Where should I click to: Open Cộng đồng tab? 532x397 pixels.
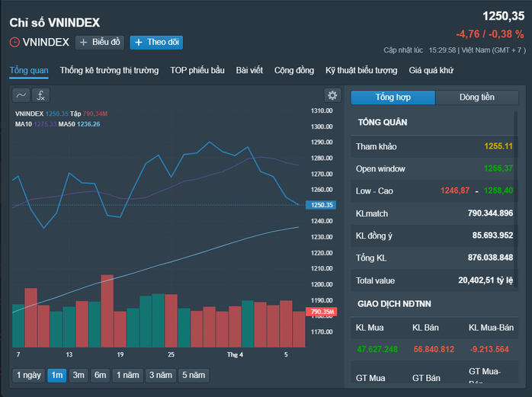[294, 71]
